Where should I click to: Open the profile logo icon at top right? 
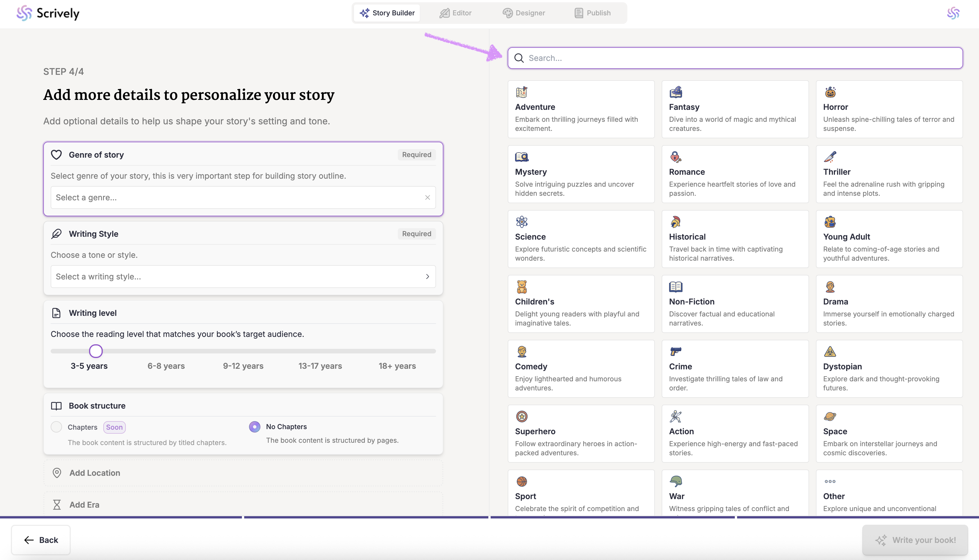[x=953, y=13]
